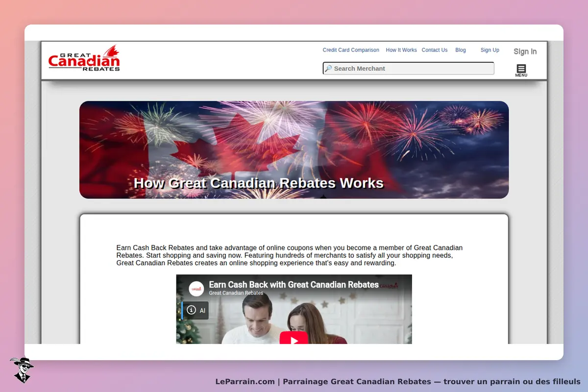Click the fireworks Canadian flag banner image
Screen dimensions: 588x392
[294, 149]
